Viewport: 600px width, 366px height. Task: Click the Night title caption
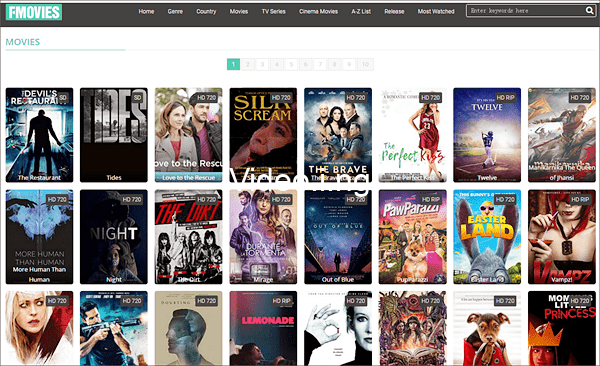click(x=114, y=279)
